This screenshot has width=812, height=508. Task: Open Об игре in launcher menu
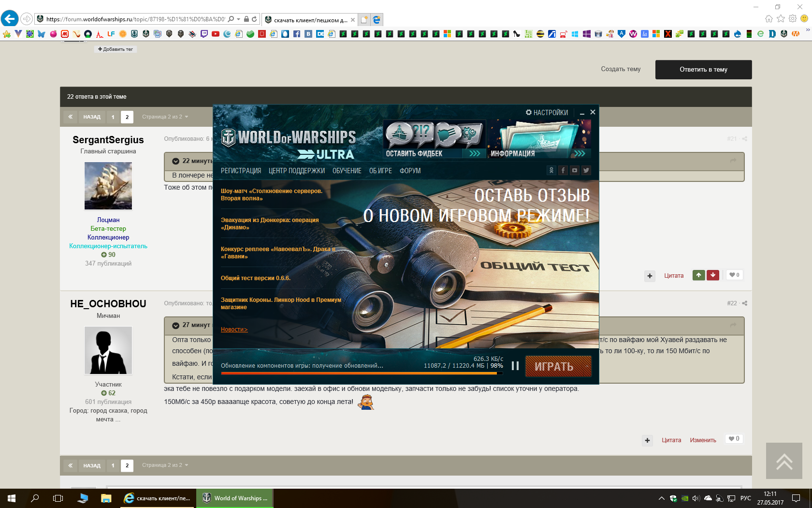coord(380,171)
